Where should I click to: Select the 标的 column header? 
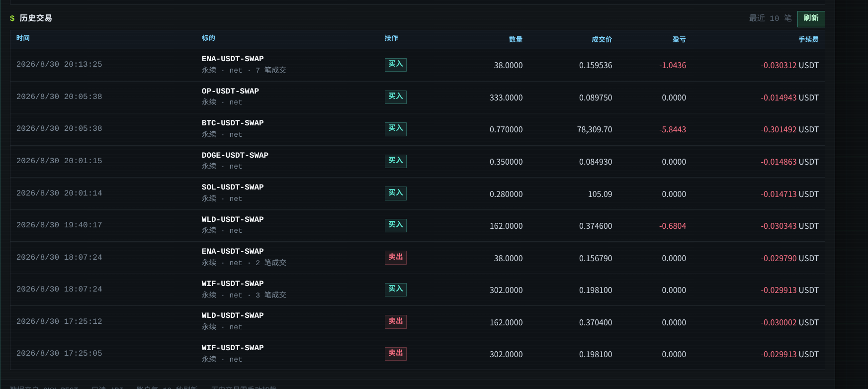208,38
